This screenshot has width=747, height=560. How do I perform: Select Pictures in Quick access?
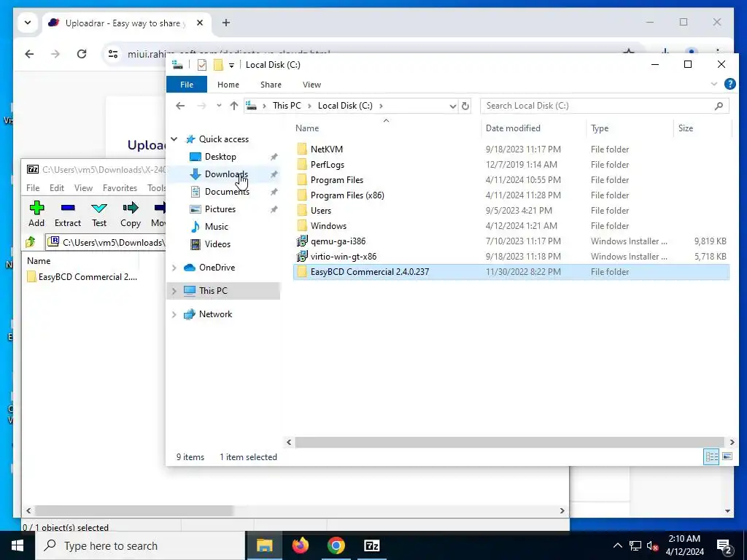pyautogui.click(x=220, y=209)
